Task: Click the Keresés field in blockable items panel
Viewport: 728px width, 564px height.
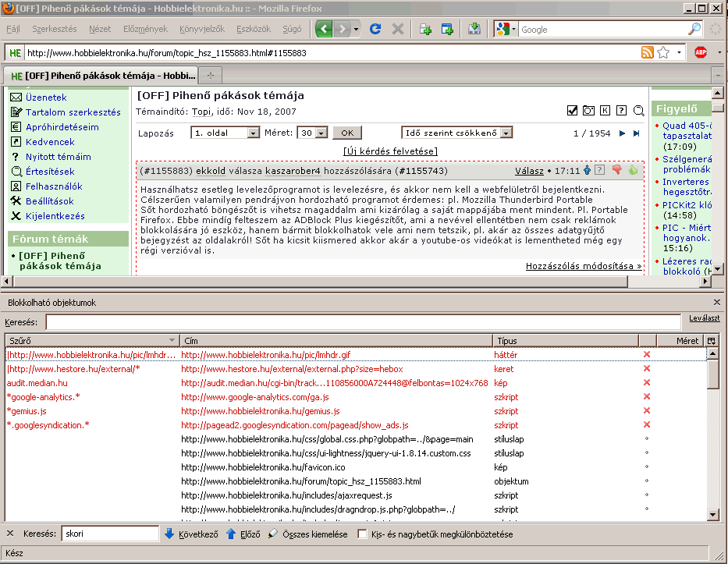Action: click(x=364, y=322)
